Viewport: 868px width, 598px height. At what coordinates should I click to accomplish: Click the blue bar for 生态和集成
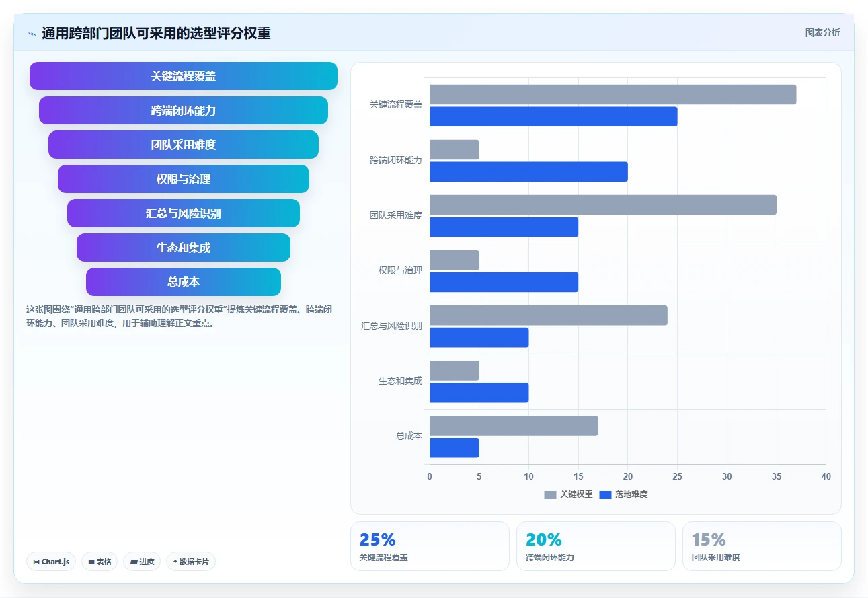click(479, 392)
